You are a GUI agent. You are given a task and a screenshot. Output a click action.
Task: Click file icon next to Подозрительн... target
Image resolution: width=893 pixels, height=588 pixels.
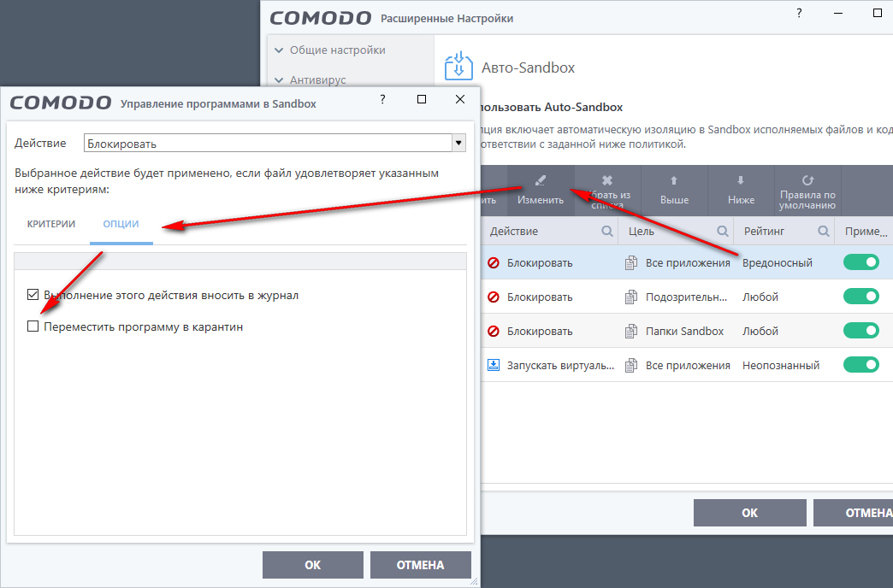[x=631, y=297]
